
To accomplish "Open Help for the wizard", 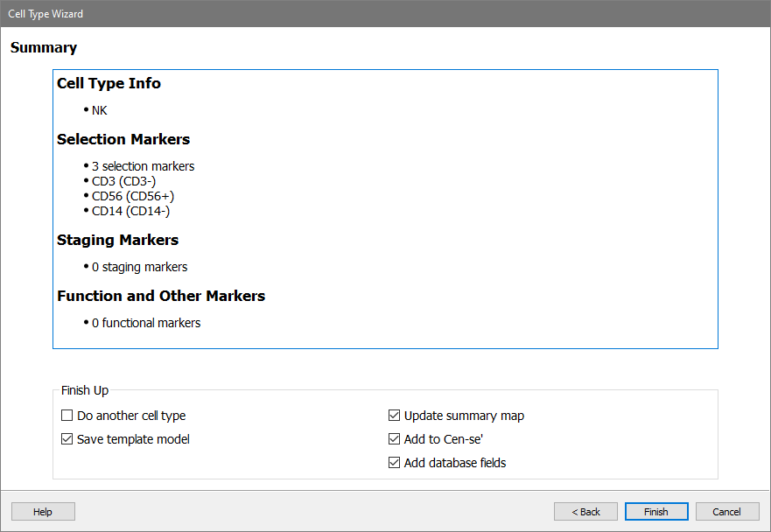I will point(43,512).
